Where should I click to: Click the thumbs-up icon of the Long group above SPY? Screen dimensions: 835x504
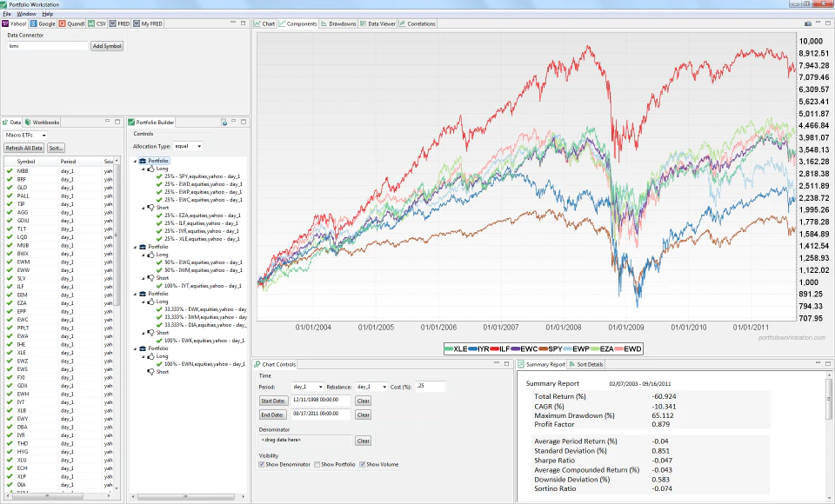(x=150, y=169)
